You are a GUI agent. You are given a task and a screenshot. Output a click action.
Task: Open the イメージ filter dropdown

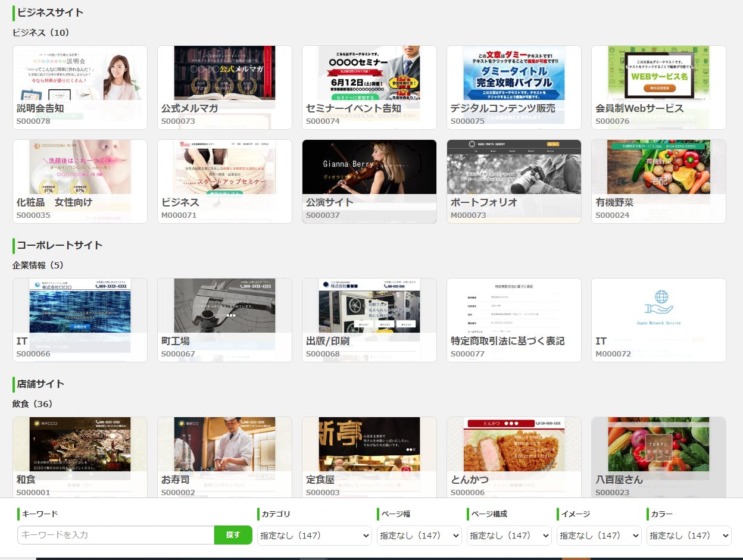point(599,536)
